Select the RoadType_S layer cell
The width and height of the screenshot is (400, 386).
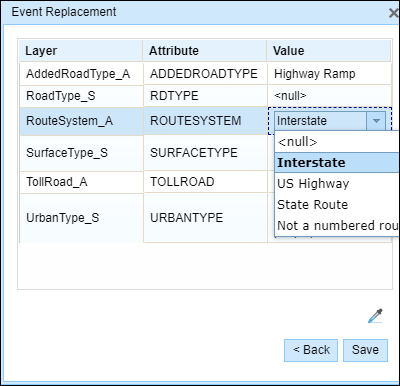(81, 96)
